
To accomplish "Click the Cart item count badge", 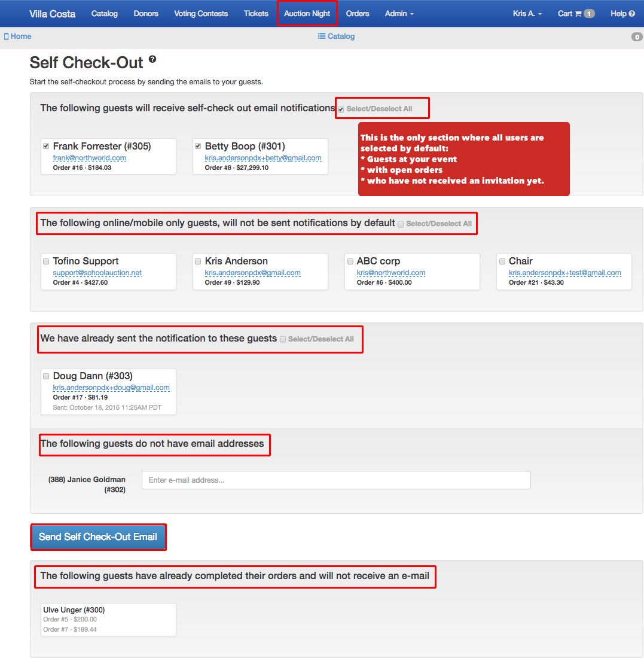I will 589,14.
